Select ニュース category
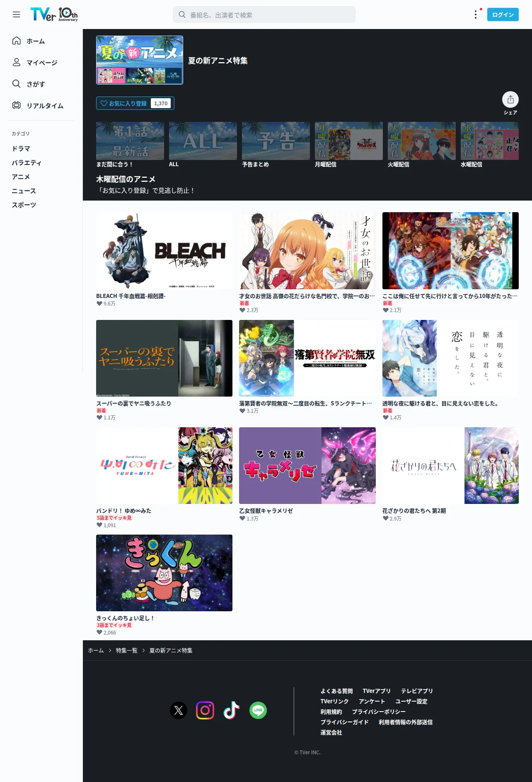532x782 pixels. point(24,191)
